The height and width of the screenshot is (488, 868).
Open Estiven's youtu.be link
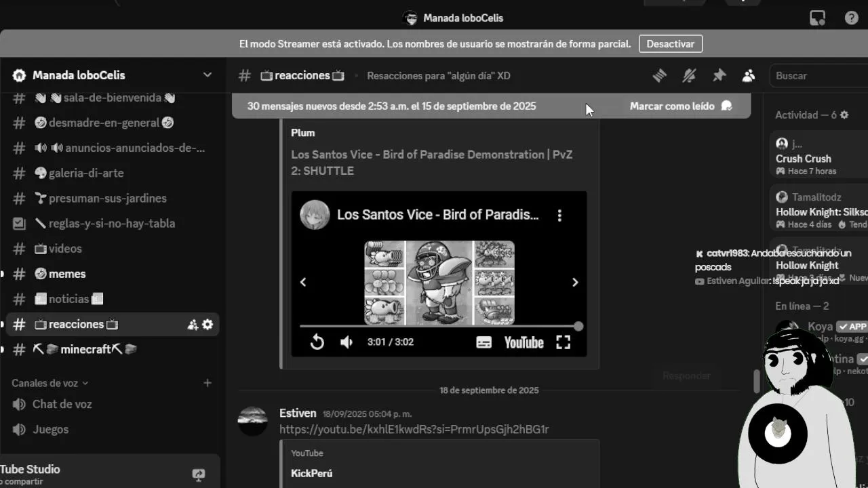click(414, 429)
